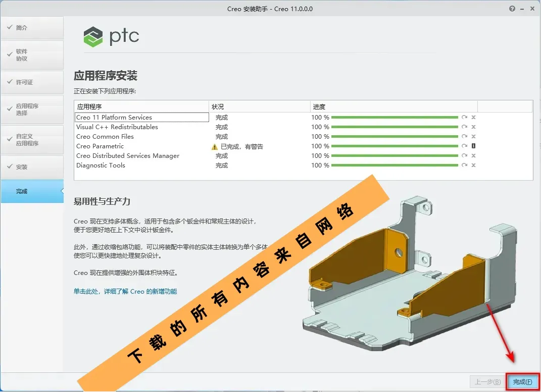
Task: Click retry icon for Creo 11 Platform Services
Action: [x=464, y=117]
